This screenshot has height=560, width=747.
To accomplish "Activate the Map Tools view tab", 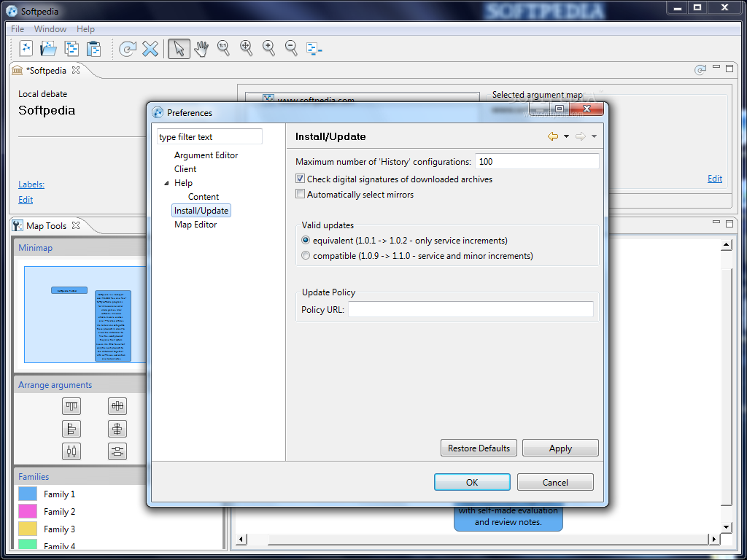I will click(46, 226).
